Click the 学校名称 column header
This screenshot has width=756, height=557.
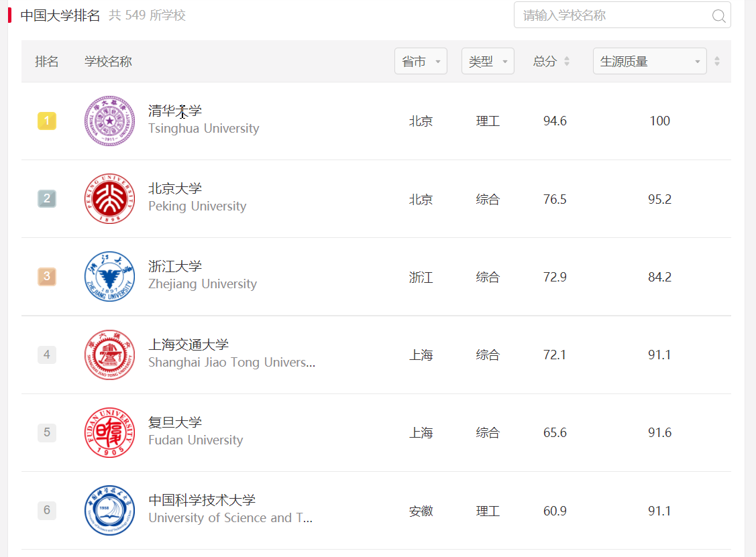tap(108, 62)
